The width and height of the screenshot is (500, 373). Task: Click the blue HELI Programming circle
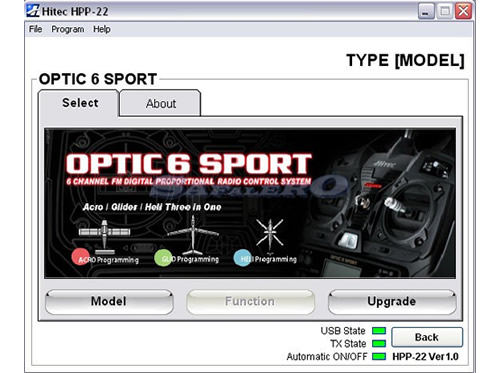(243, 258)
